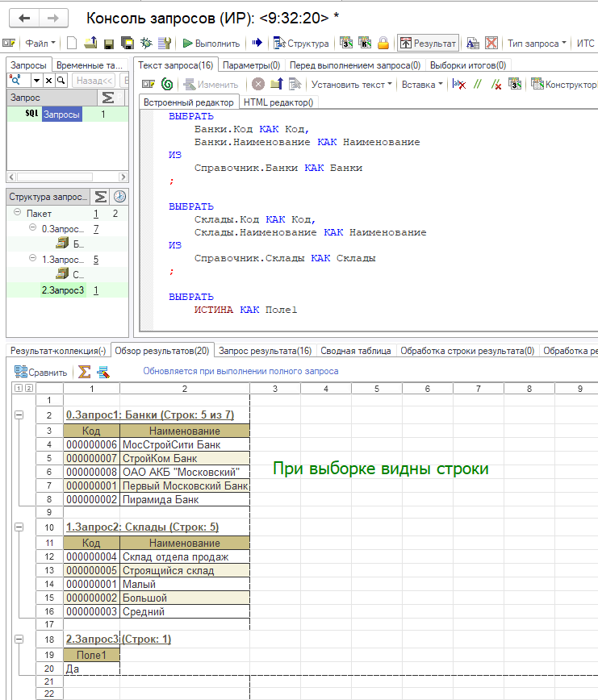This screenshot has width=598, height=700.
Task: Click the red circle cancel icon in editor toolbar
Action: pos(257,84)
